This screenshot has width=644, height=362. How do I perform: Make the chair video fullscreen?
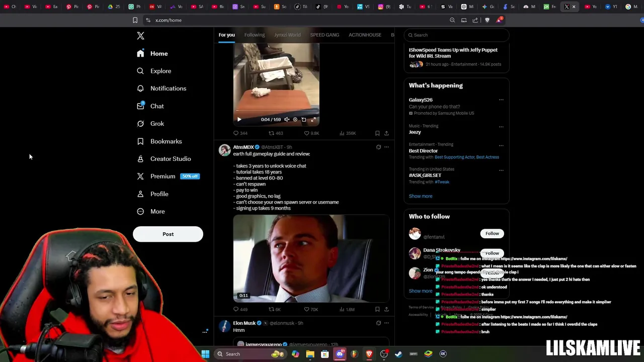tap(313, 120)
